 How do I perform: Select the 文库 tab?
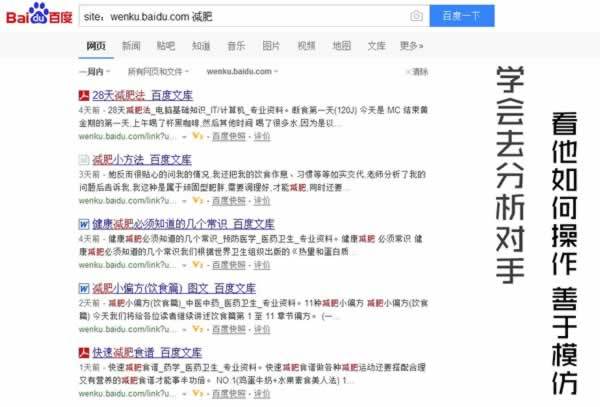click(376, 45)
